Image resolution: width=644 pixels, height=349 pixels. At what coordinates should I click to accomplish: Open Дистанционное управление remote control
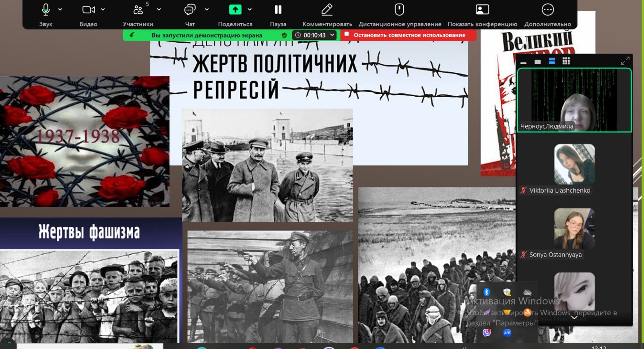click(399, 10)
